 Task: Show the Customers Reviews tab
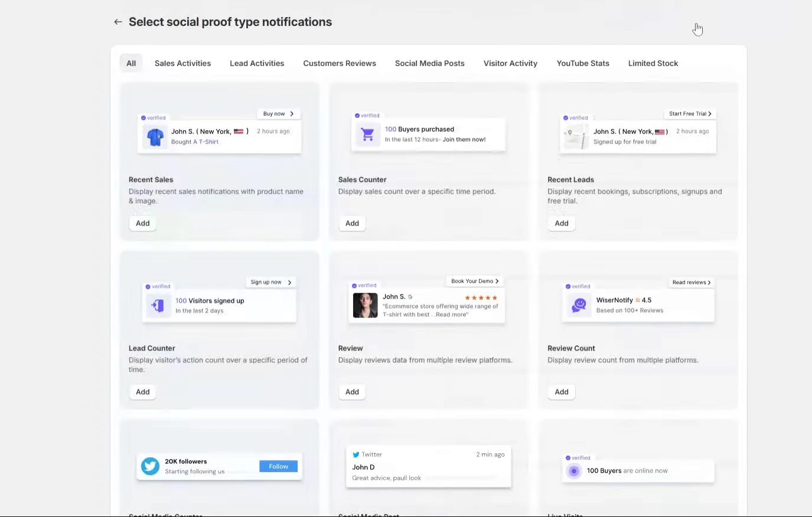(340, 63)
